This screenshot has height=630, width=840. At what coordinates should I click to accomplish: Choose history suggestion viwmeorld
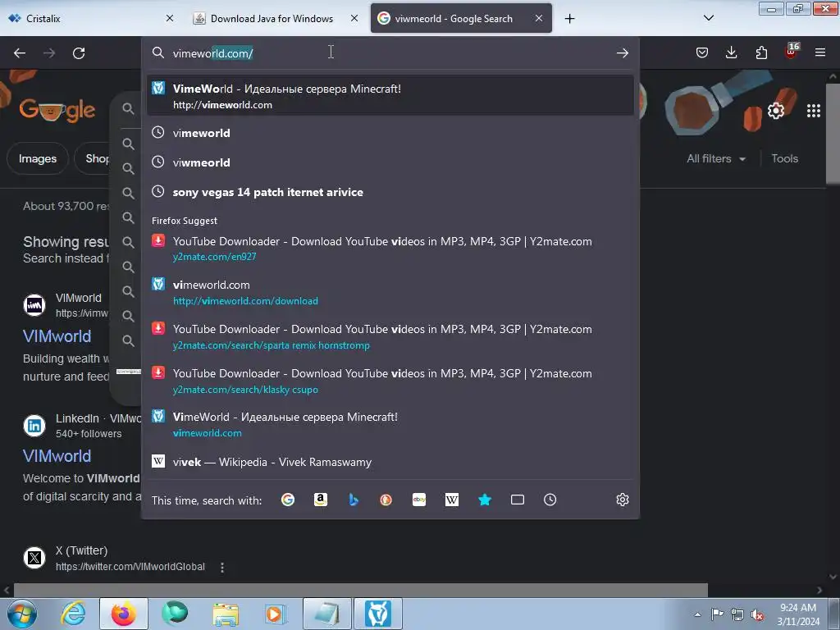pos(390,162)
